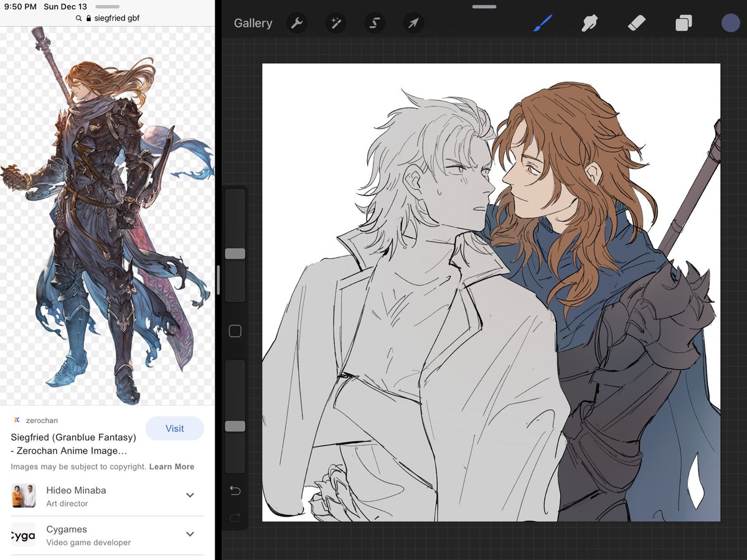Image resolution: width=747 pixels, height=560 pixels.
Task: Activate the Selection tool
Action: pos(375,23)
